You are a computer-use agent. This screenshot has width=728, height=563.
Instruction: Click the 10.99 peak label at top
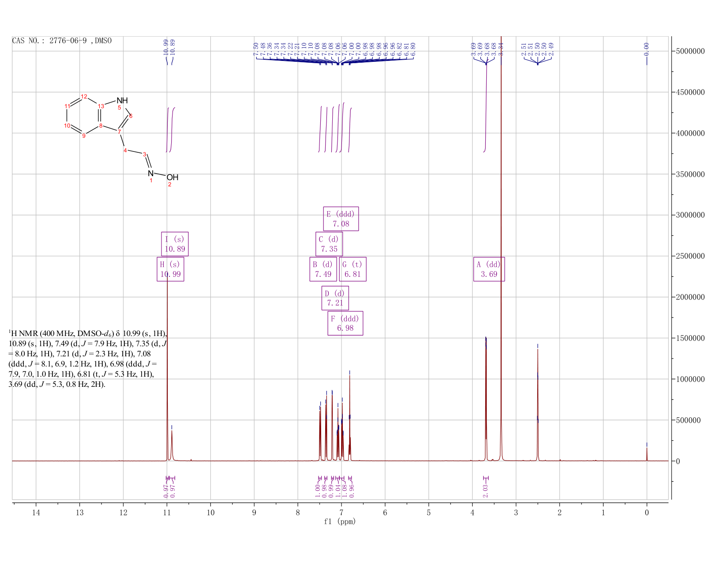[165, 46]
